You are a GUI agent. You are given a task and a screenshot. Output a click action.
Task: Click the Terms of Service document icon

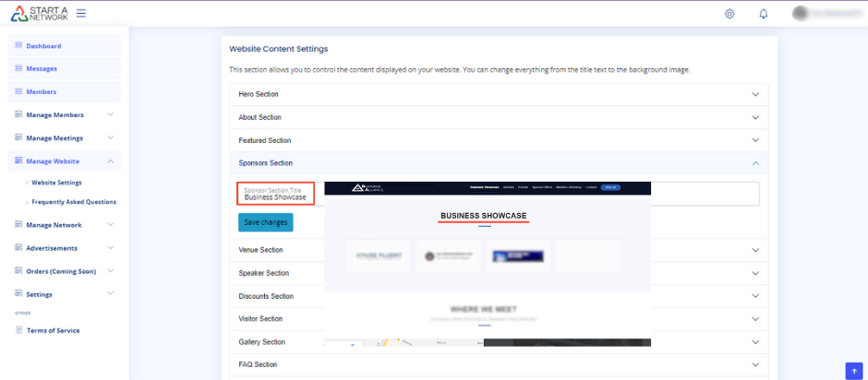point(18,330)
